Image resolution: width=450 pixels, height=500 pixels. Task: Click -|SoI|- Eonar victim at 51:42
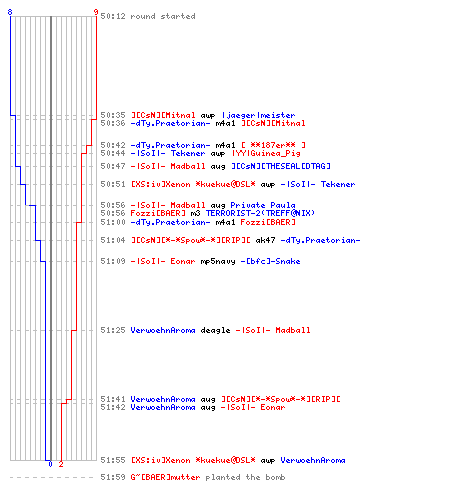(x=253, y=407)
